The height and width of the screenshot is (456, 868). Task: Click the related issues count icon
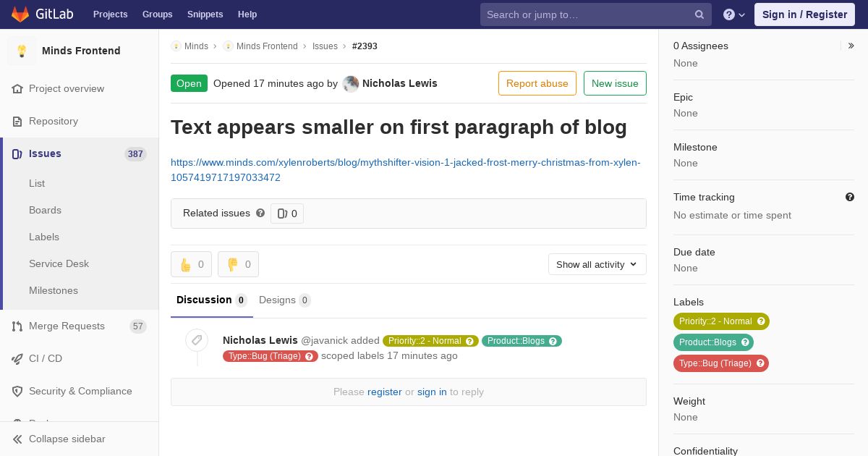coord(282,214)
